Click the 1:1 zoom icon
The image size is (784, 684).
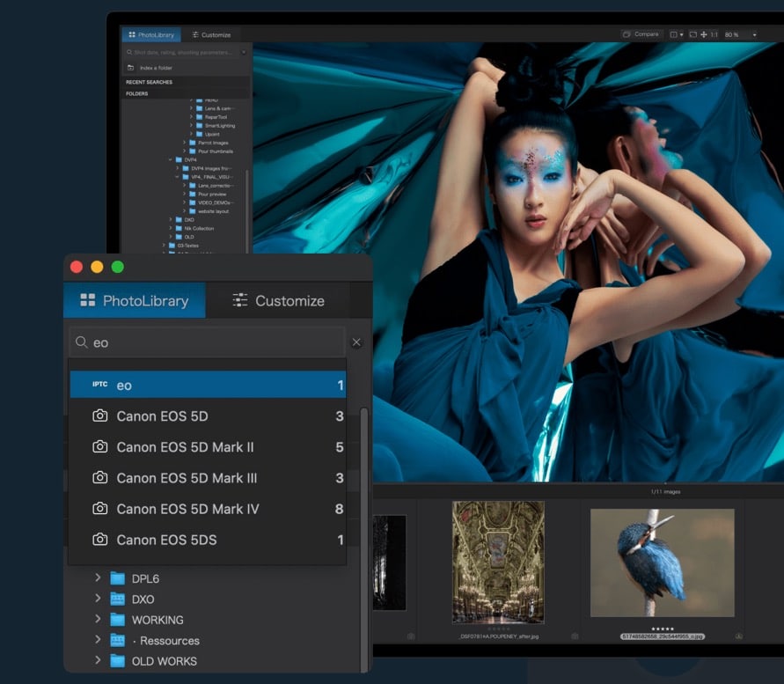point(714,34)
